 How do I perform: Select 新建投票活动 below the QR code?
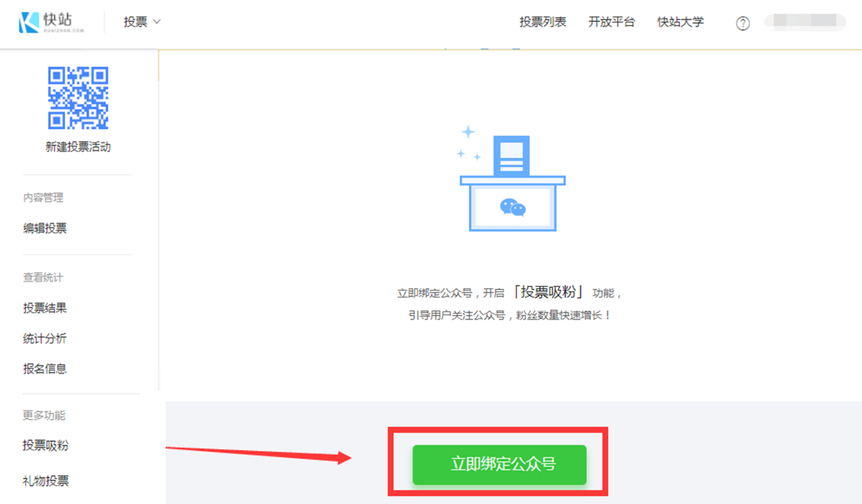(78, 147)
